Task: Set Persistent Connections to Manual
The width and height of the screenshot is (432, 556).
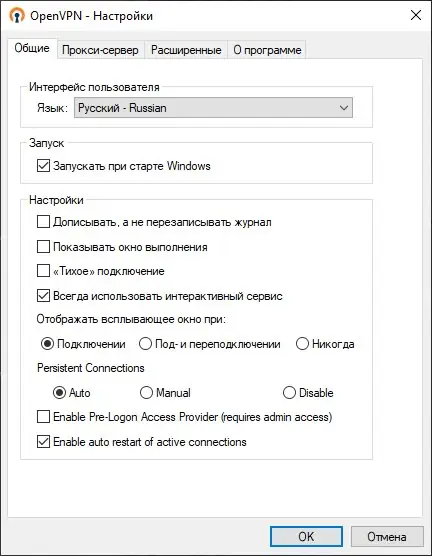Action: click(146, 393)
